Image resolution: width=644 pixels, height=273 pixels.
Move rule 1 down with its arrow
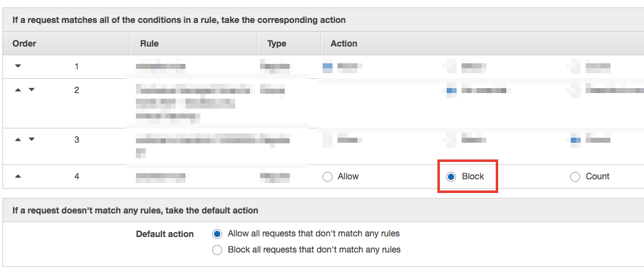point(17,66)
